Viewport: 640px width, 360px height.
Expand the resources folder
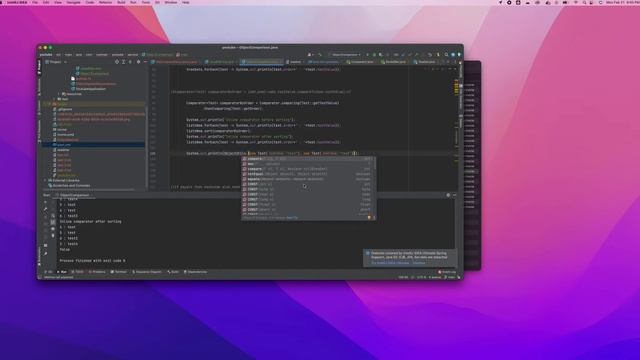point(60,94)
